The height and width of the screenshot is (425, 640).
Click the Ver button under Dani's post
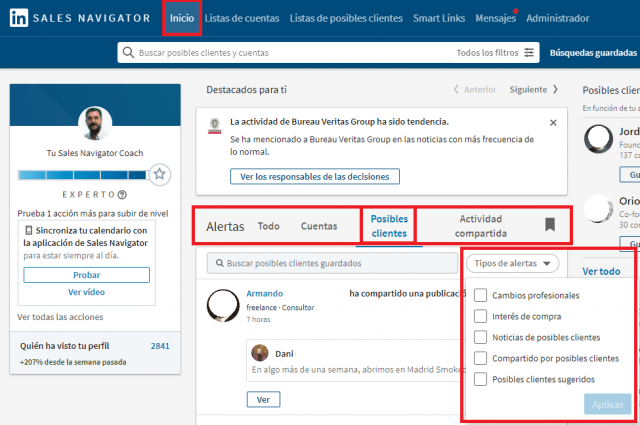[x=263, y=400]
